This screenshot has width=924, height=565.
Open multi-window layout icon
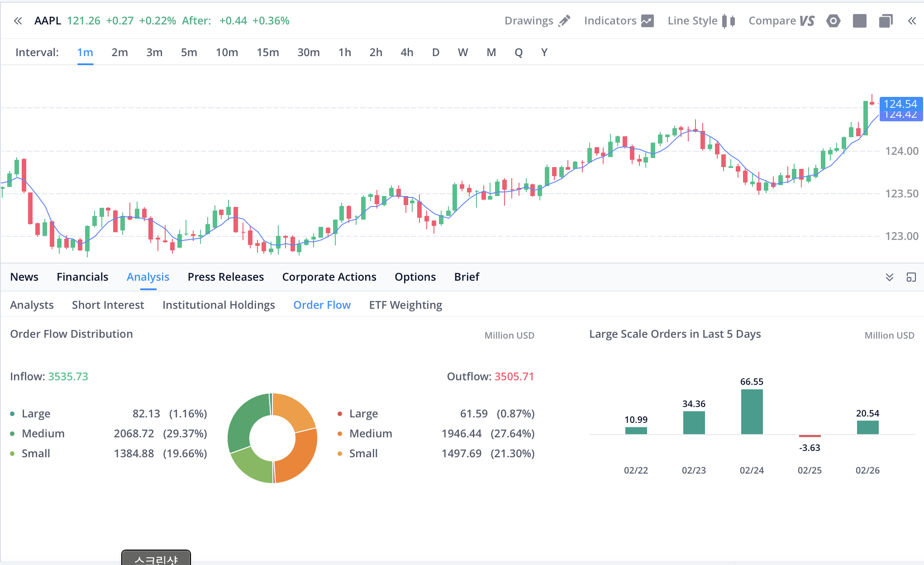(886, 21)
